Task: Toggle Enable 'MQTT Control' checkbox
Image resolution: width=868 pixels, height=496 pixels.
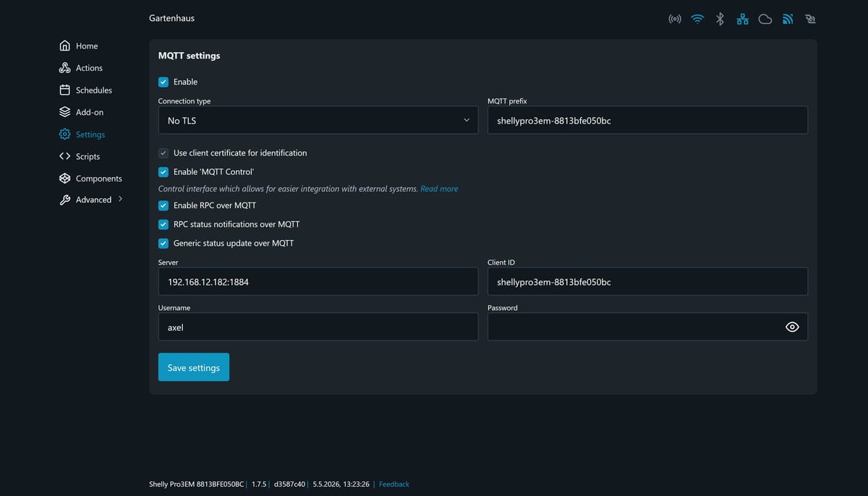Action: (x=163, y=172)
